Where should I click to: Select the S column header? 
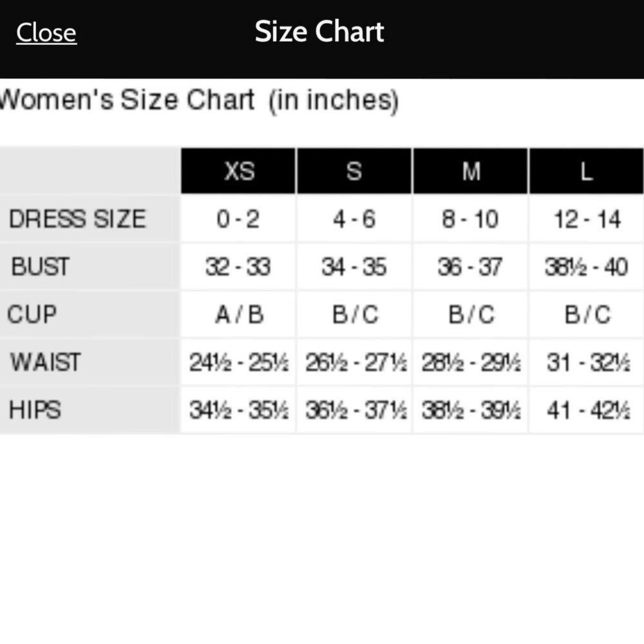pos(354,171)
